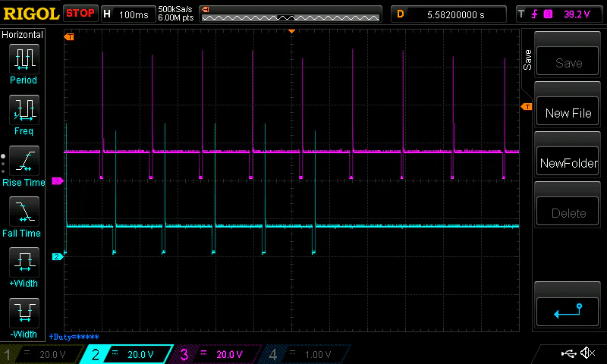
Task: Toggle the muted speaker sound icon
Action: click(x=587, y=353)
